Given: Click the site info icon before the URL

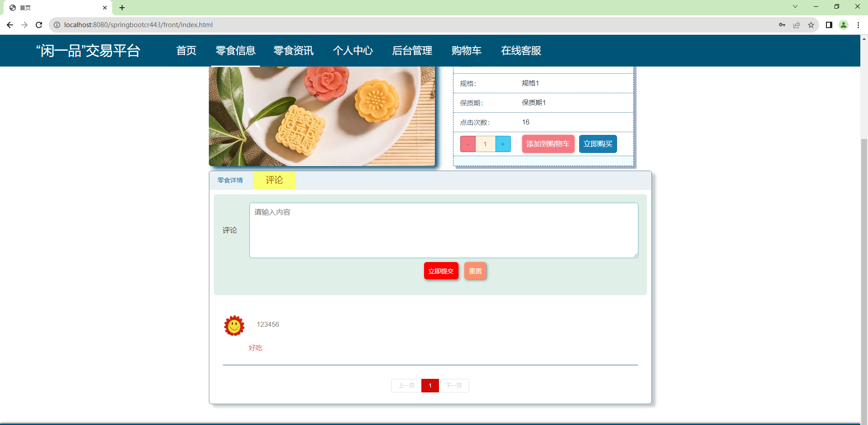Looking at the screenshot, I should pyautogui.click(x=57, y=25).
